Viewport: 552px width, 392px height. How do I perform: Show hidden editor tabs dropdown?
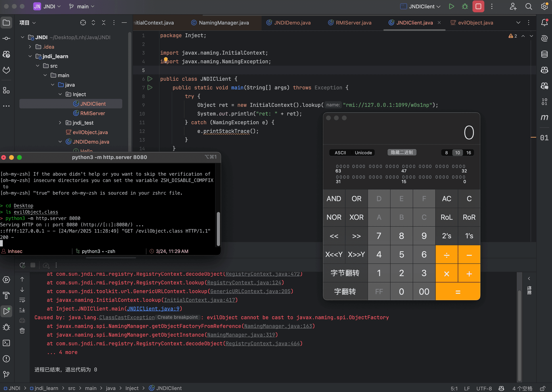pos(518,23)
